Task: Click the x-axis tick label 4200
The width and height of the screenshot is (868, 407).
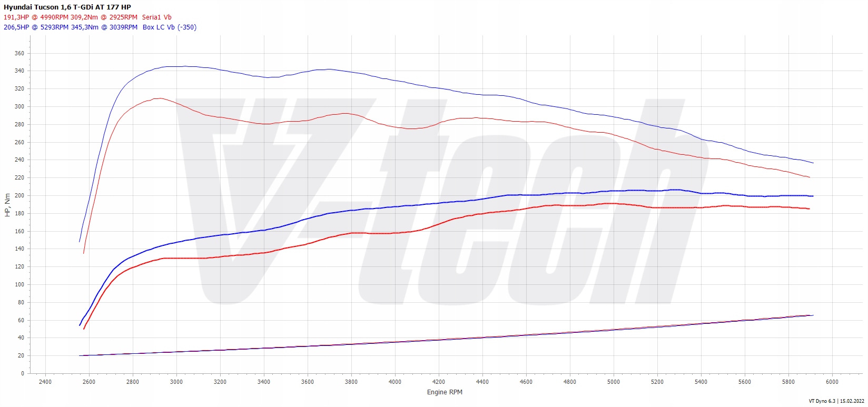Action: 439,382
